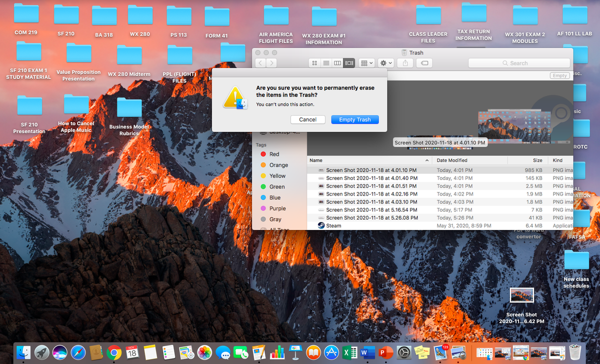Open the item arrangement dropdown
The width and height of the screenshot is (600, 364).
tap(366, 63)
